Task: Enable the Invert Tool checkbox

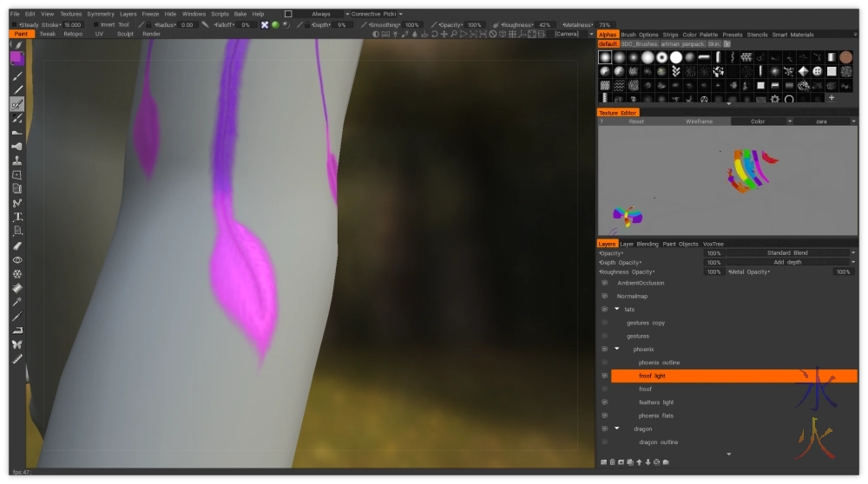Action: pos(94,25)
